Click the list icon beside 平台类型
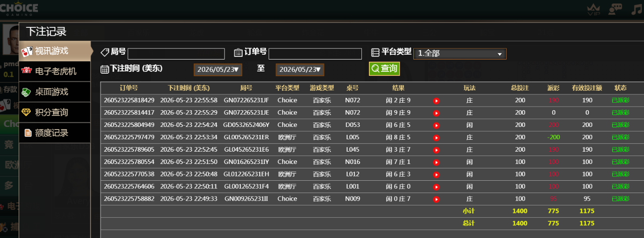Screen dimensions: 644x238 (375, 52)
